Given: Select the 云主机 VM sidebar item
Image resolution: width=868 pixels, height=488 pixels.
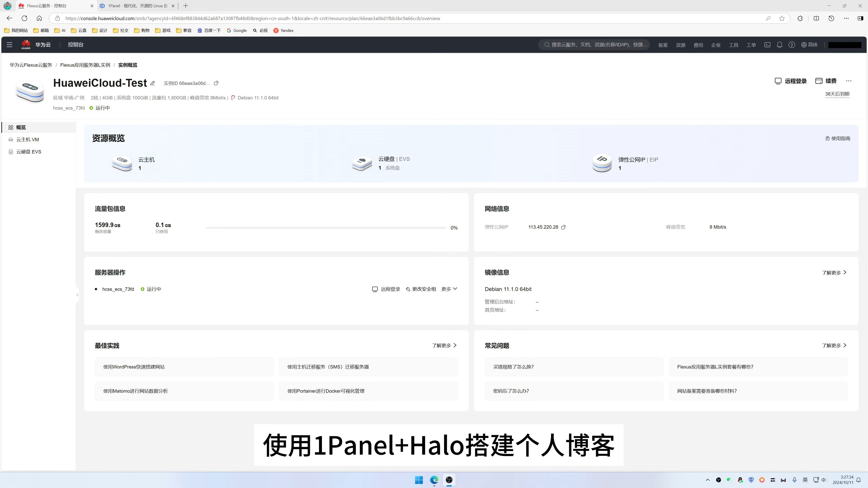Looking at the screenshot, I should (x=38, y=139).
